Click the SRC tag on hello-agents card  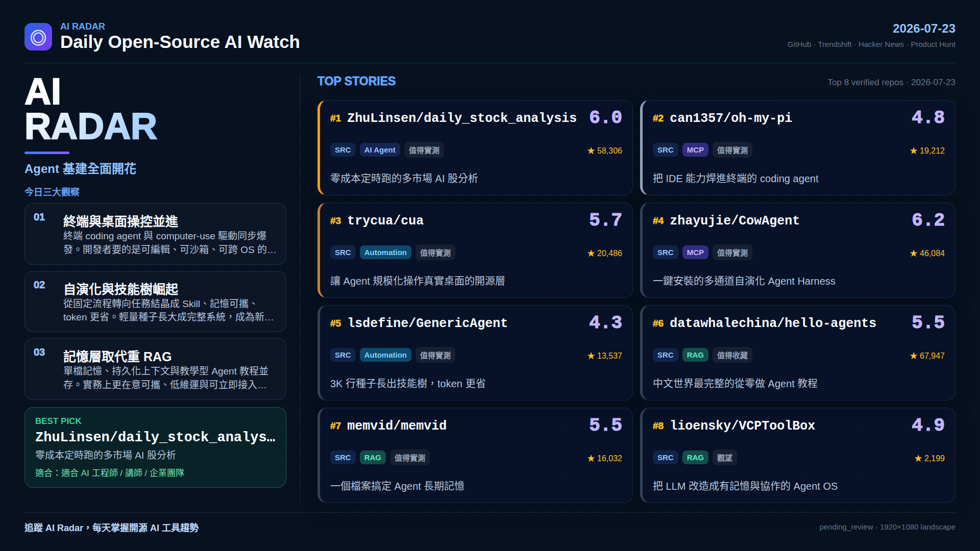[666, 355]
